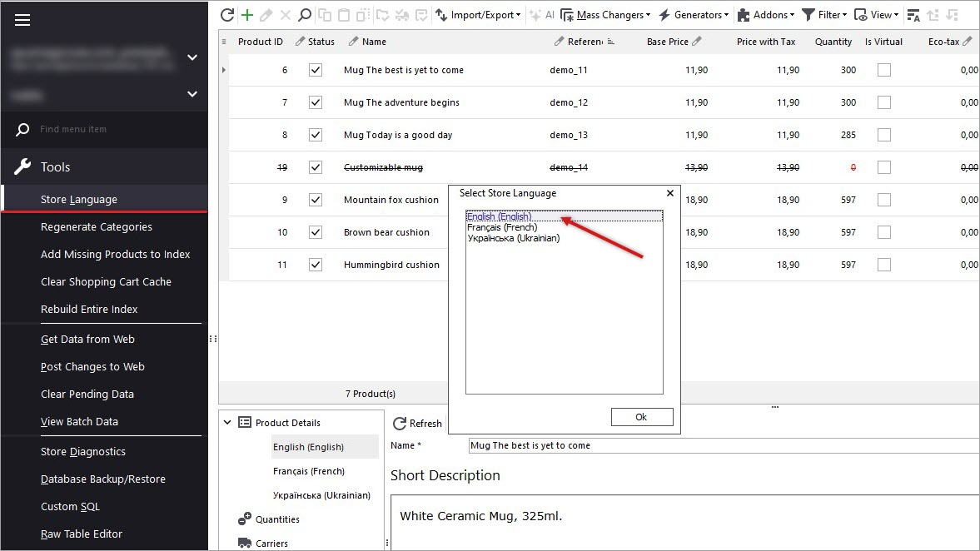The height and width of the screenshot is (551, 980).
Task: Open the Filter dropdown menu
Action: pyautogui.click(x=824, y=15)
